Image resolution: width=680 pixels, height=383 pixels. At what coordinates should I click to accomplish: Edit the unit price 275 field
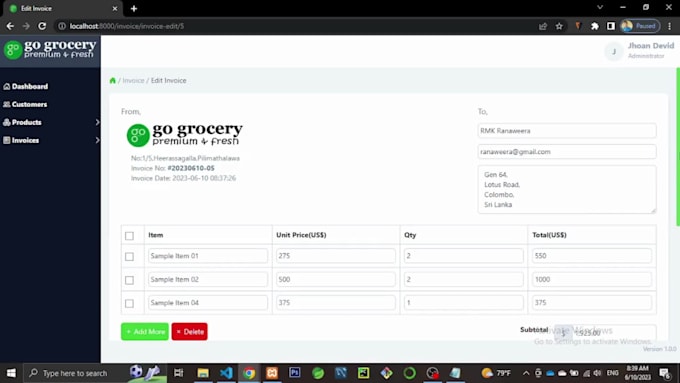tap(336, 256)
